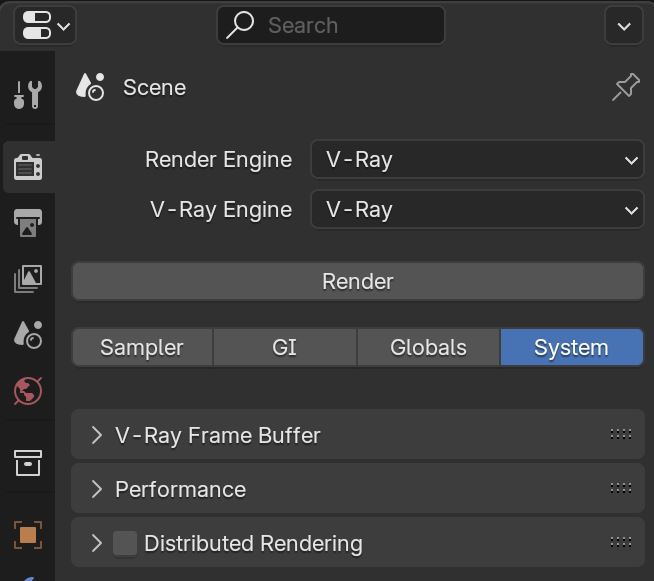This screenshot has width=654, height=581.
Task: Toggle the pin icon beside Scene
Action: 626,87
